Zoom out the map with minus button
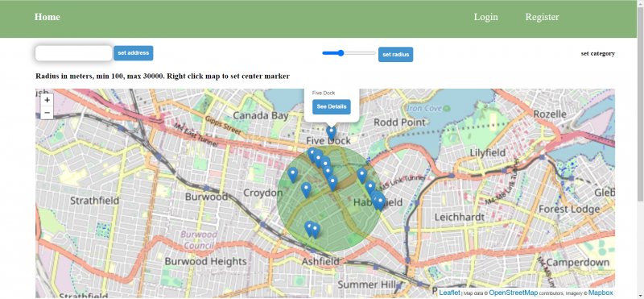644x299 pixels. click(x=47, y=112)
